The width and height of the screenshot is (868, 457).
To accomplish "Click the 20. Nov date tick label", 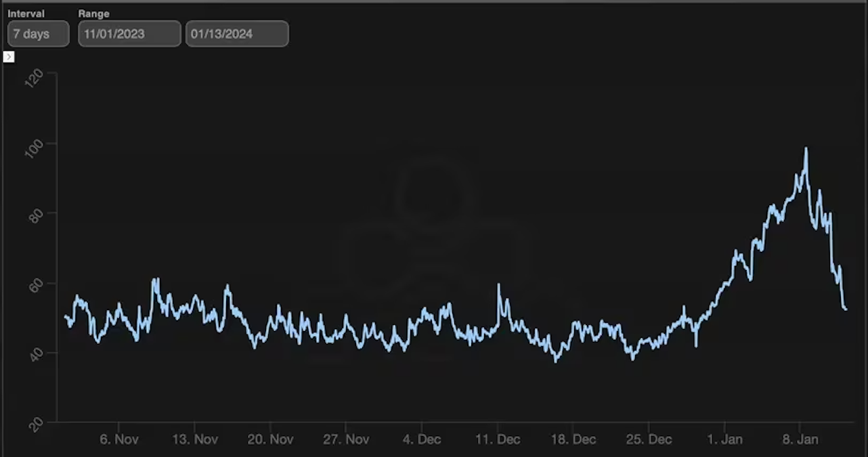I will [x=270, y=439].
